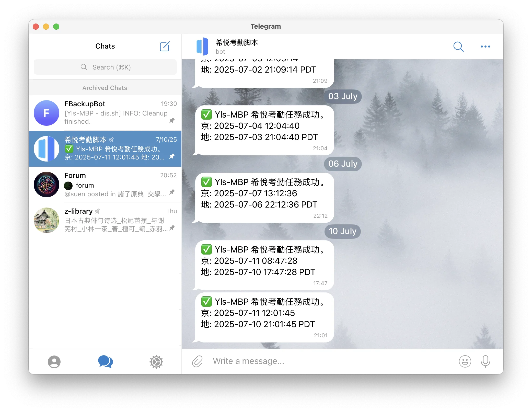This screenshot has height=412, width=532.
Task: Open the emoji picker icon
Action: coord(465,361)
